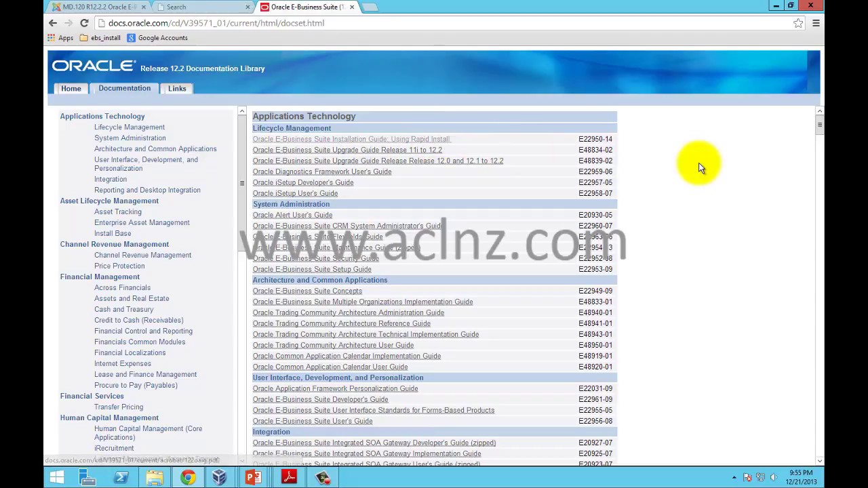Image resolution: width=868 pixels, height=488 pixels.
Task: Click scrollbar up arrow of content pane
Action: click(x=820, y=110)
